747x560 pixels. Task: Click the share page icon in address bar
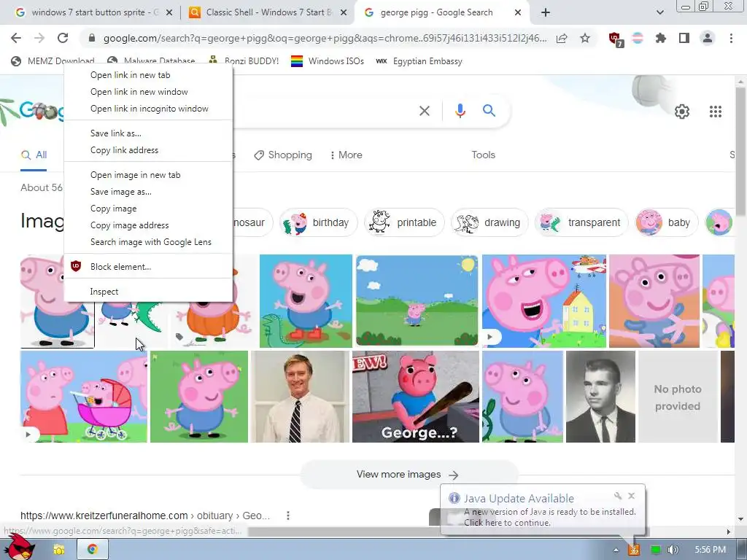click(562, 38)
